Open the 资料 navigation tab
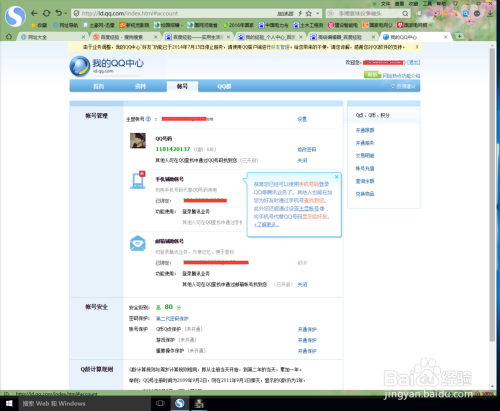This screenshot has width=500, height=411. tap(140, 86)
